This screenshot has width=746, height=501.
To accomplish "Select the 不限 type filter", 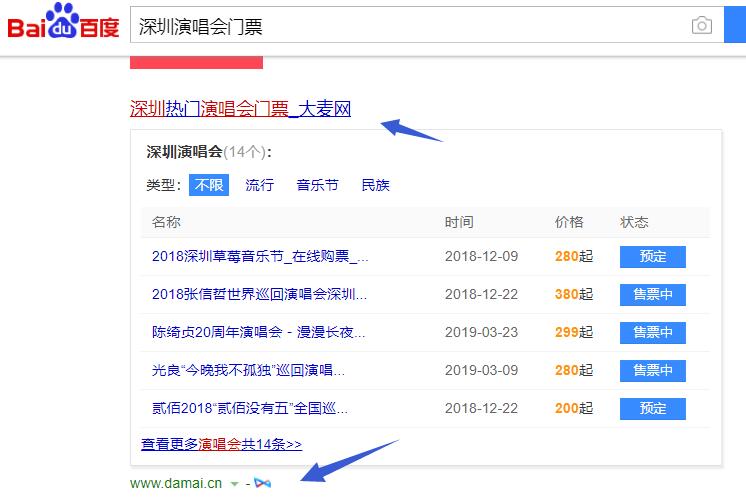I will pos(209,185).
